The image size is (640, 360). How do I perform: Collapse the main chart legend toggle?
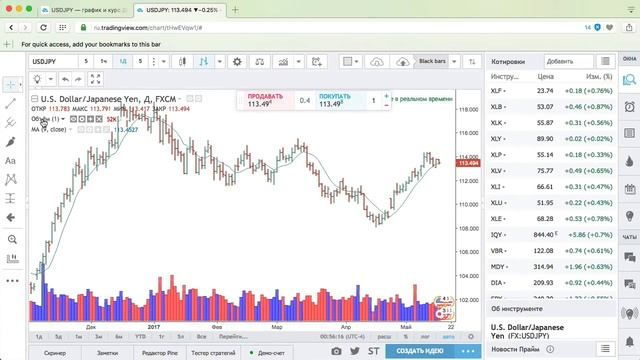[35, 99]
